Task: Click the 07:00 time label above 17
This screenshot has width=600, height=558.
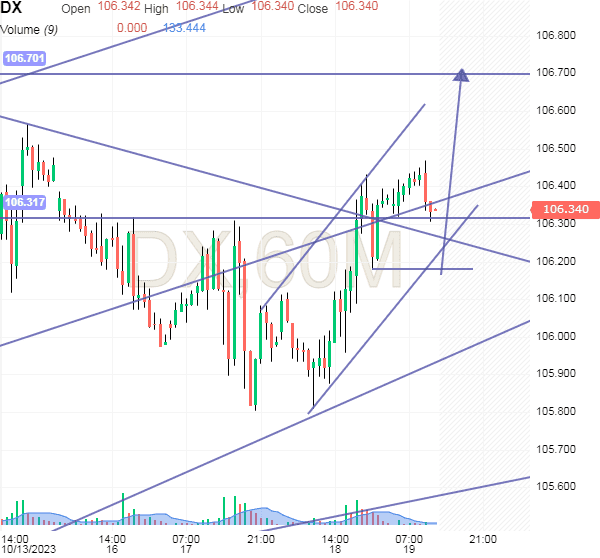Action: [x=186, y=539]
